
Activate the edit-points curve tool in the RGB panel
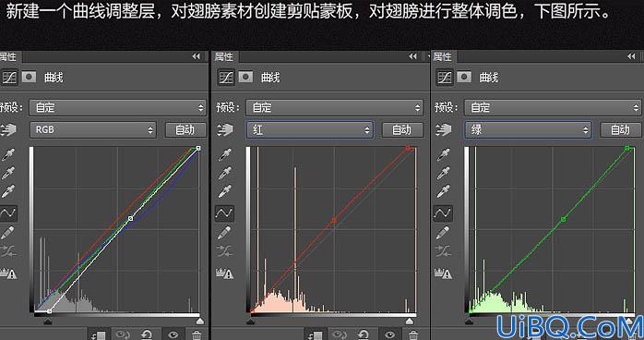pos(8,213)
